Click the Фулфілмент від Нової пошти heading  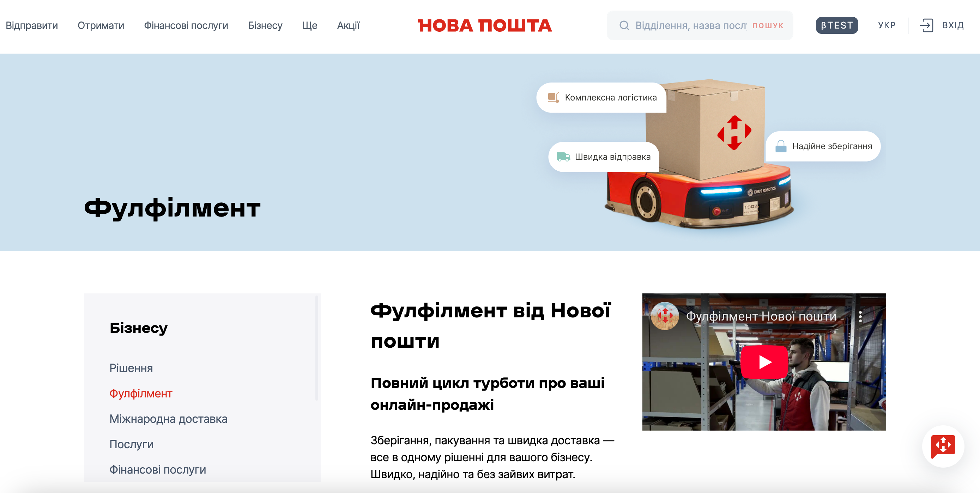coord(490,325)
